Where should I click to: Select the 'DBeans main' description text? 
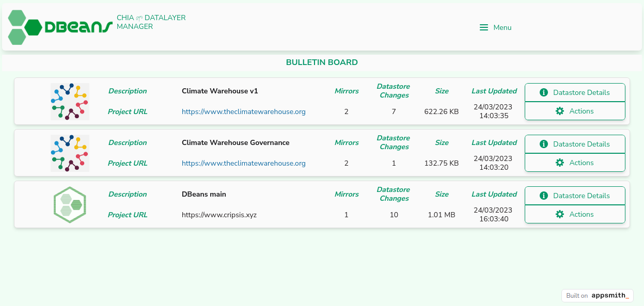click(204, 194)
